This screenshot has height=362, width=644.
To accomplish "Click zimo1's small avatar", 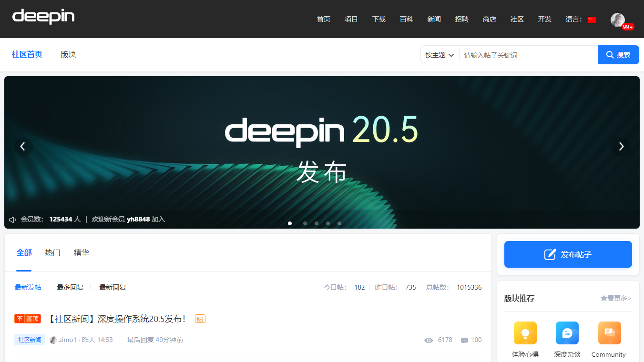I will [53, 340].
